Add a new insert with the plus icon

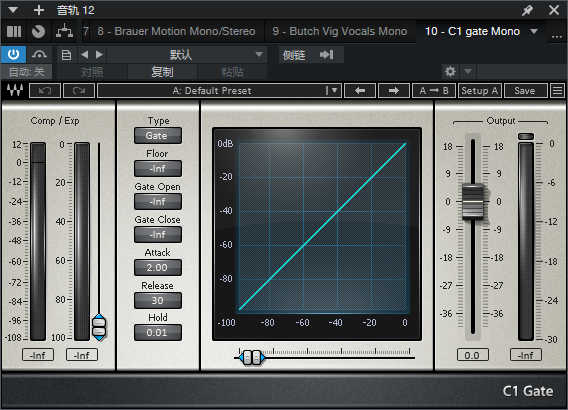[39, 10]
